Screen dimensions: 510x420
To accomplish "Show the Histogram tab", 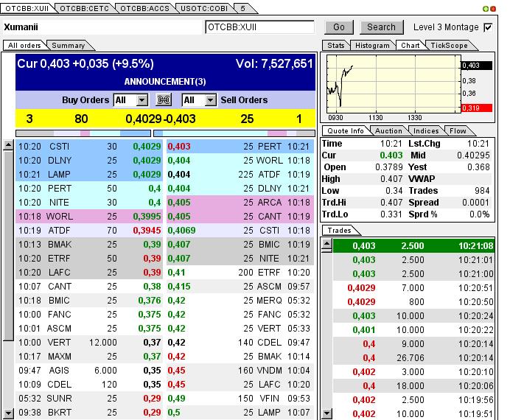I will (x=372, y=46).
